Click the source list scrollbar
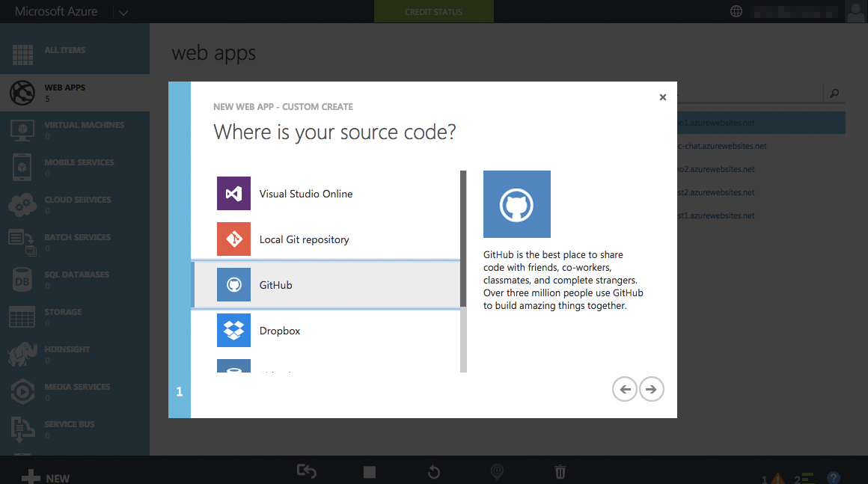The height and width of the screenshot is (484, 868). point(463,239)
